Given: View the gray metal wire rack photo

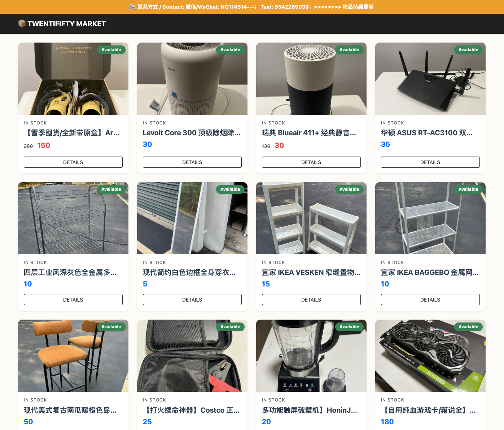Looking at the screenshot, I should point(73,218).
